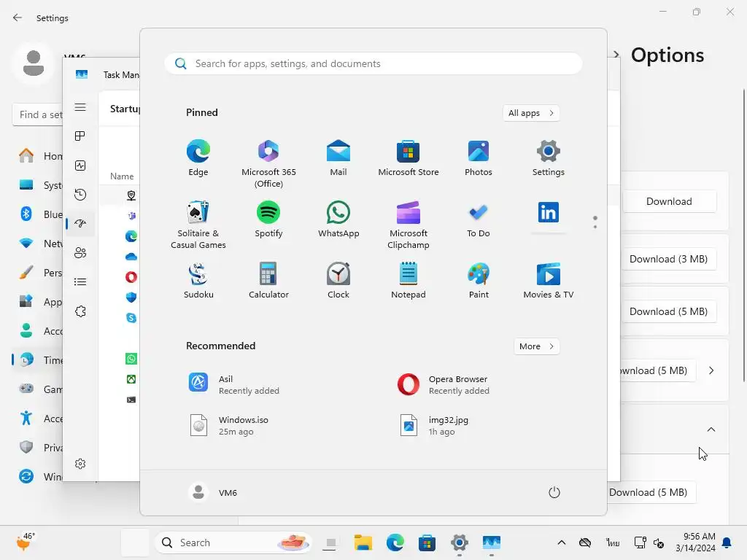747x560 pixels.
Task: Open the To Do app
Action: pos(479,219)
